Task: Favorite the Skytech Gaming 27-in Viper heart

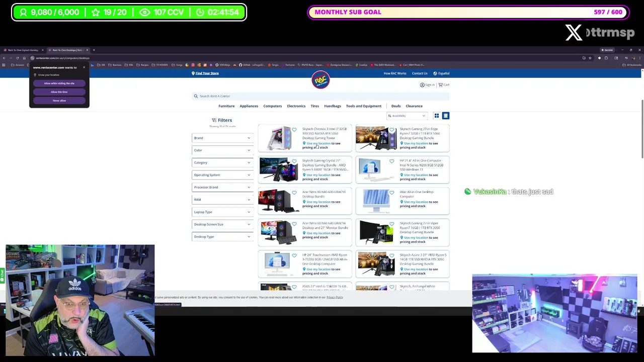Action: coord(392,224)
